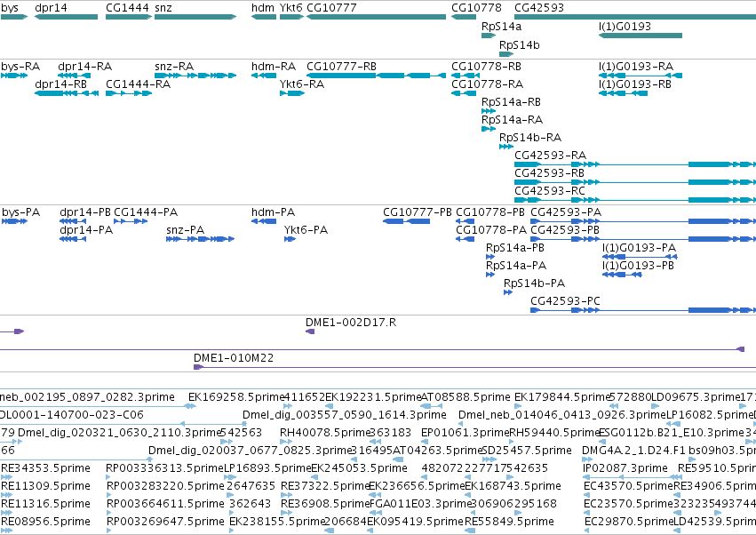Select the CG10777 gene bar in top track
Screen dimensions: 756x535
376,17
